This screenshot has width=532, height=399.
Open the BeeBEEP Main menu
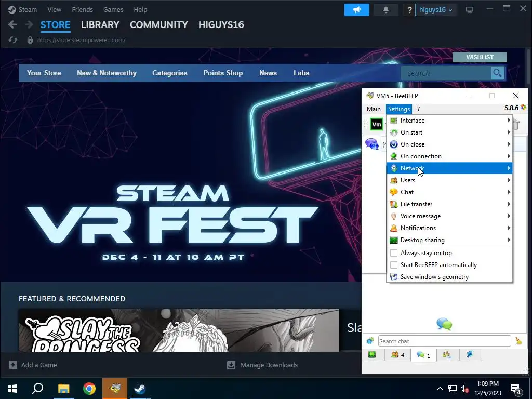click(374, 109)
